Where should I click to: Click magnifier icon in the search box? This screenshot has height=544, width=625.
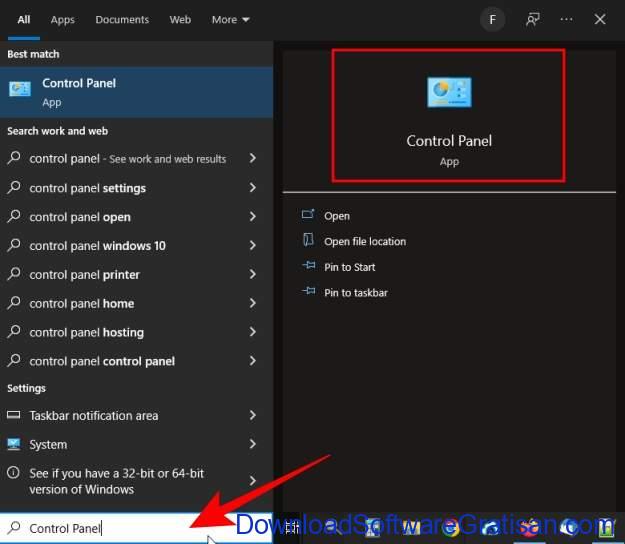coord(14,527)
